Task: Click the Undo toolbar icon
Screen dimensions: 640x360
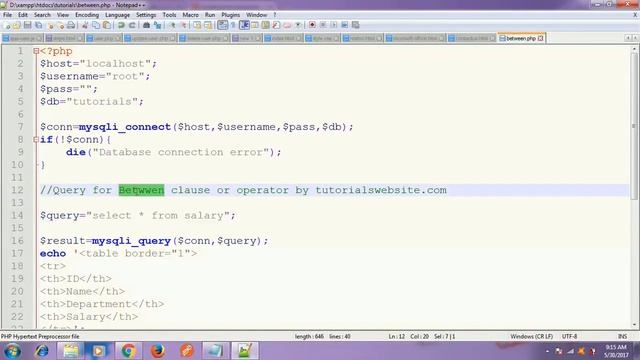Action: pos(121,25)
